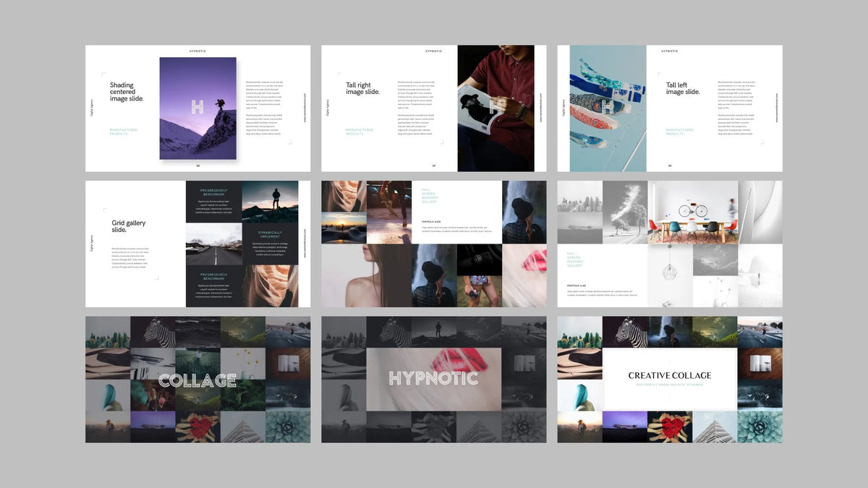The height and width of the screenshot is (488, 868).
Task: Select the purple mountain hiker photo
Action: coord(197,108)
